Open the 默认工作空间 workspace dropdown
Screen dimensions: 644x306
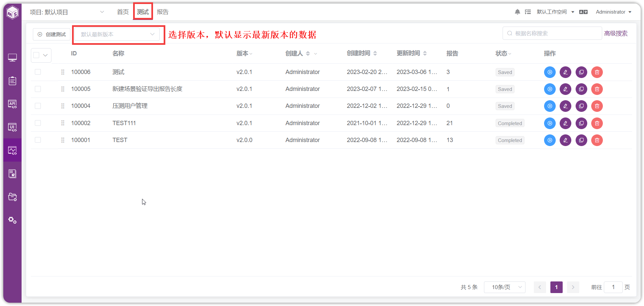pos(555,12)
